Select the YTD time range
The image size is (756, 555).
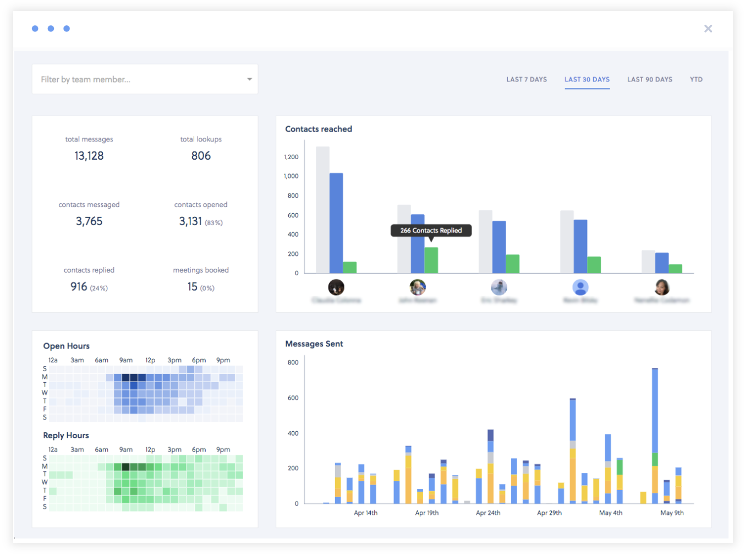pos(696,79)
